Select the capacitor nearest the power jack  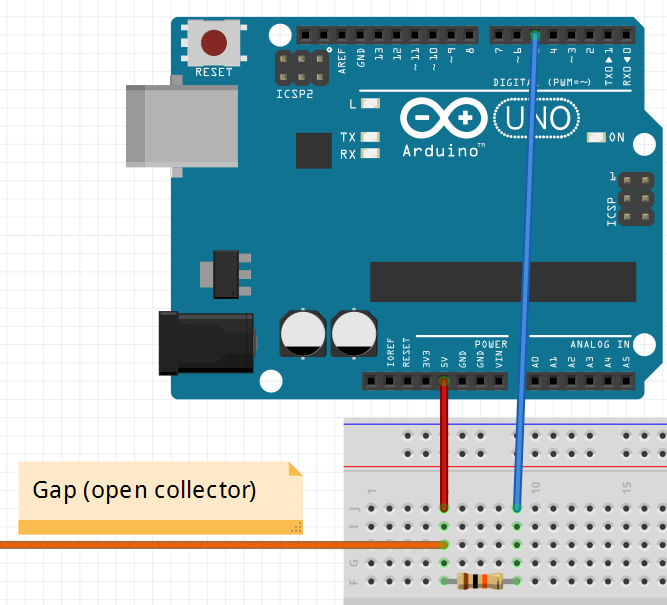pos(303,334)
